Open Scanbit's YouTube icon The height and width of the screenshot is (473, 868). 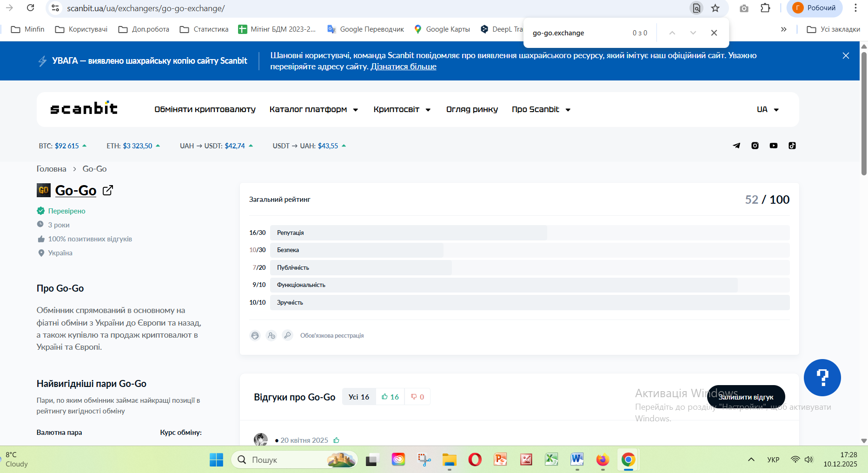[774, 146]
